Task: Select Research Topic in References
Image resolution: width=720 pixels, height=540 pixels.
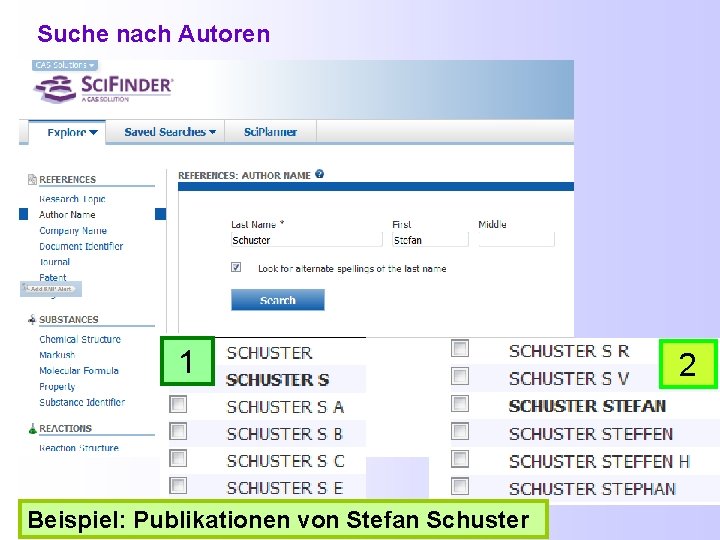Action: [72, 199]
